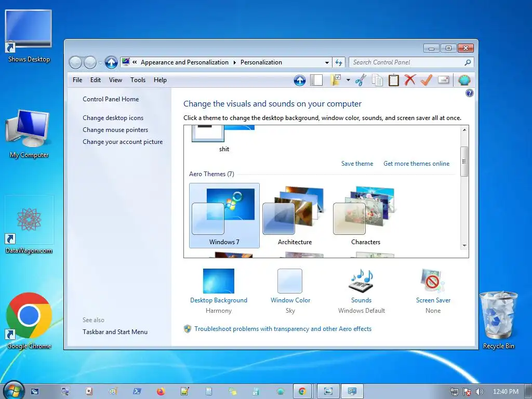Open Taskbar and Start Menu link
Viewport: 532px width, 399px height.
[115, 332]
